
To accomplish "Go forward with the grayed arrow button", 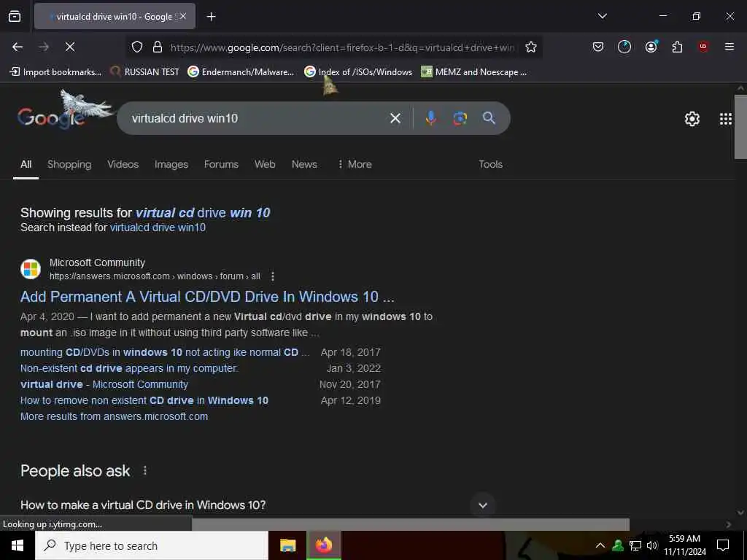I will 44,47.
